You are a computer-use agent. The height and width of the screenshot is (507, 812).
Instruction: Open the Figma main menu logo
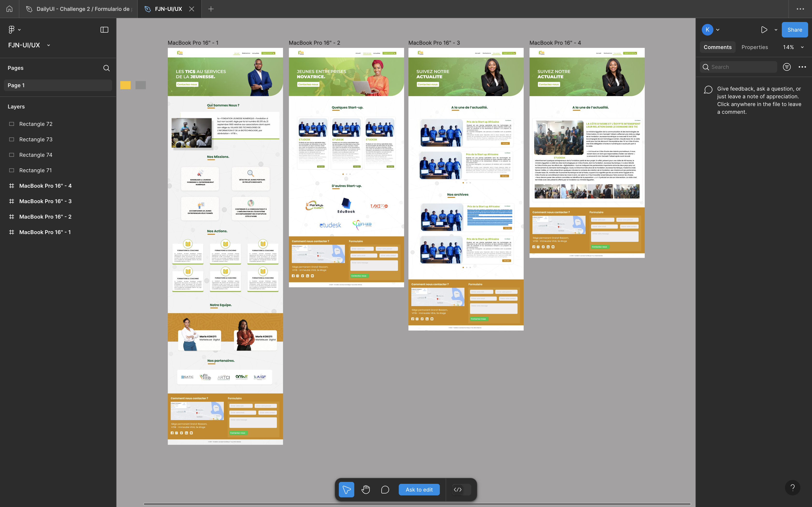[x=11, y=30]
